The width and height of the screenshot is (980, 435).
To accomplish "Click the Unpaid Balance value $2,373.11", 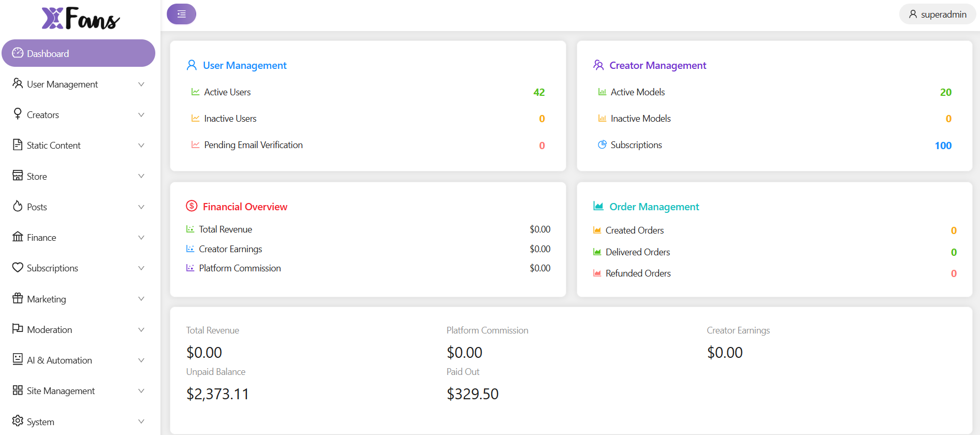I will tap(217, 394).
